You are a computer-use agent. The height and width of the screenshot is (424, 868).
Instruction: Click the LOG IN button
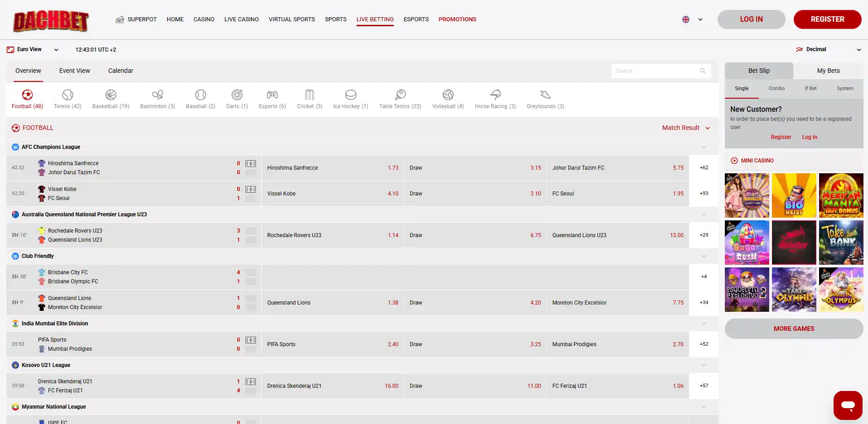[751, 19]
